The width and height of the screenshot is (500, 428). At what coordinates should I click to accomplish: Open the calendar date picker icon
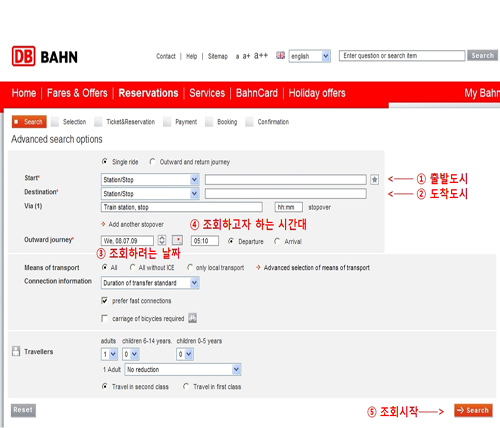pos(177,240)
